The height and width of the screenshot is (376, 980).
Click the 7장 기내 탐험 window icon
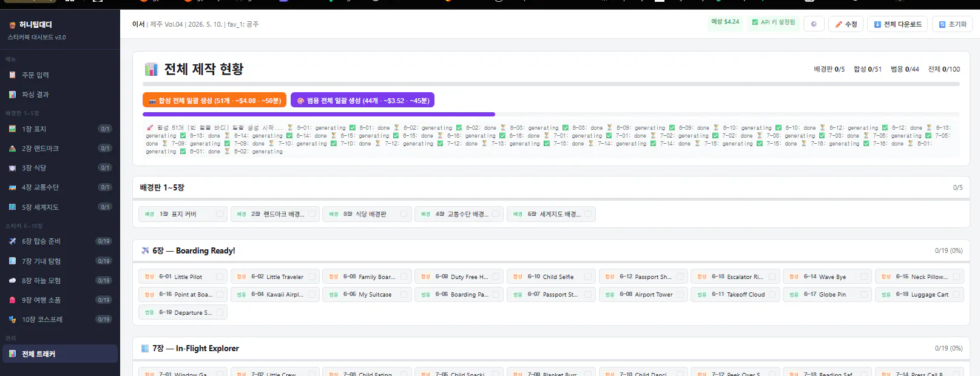click(12, 261)
